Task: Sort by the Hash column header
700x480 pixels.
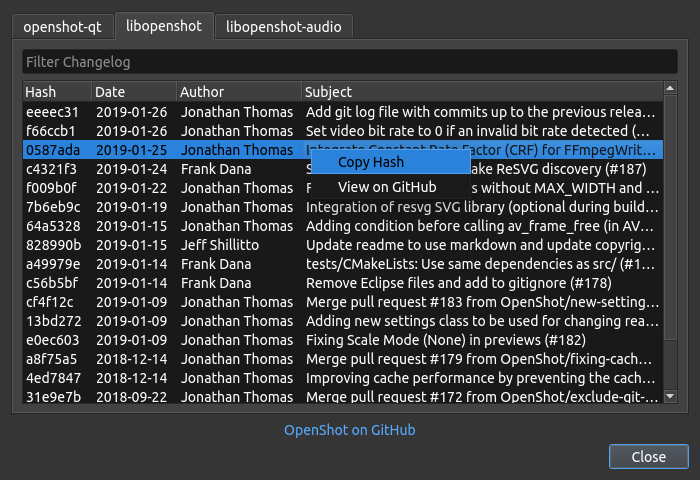Action: tap(56, 92)
